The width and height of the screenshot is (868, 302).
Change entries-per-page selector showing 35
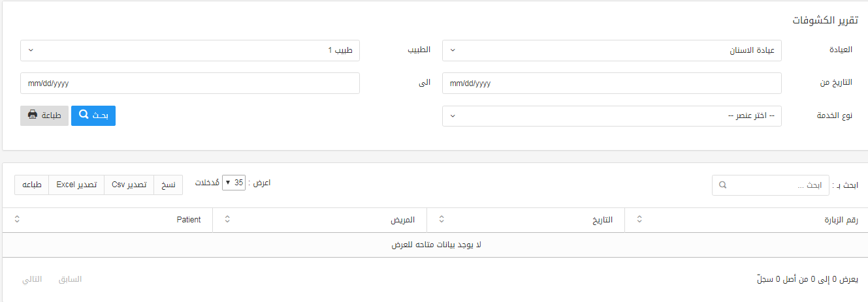tap(233, 183)
